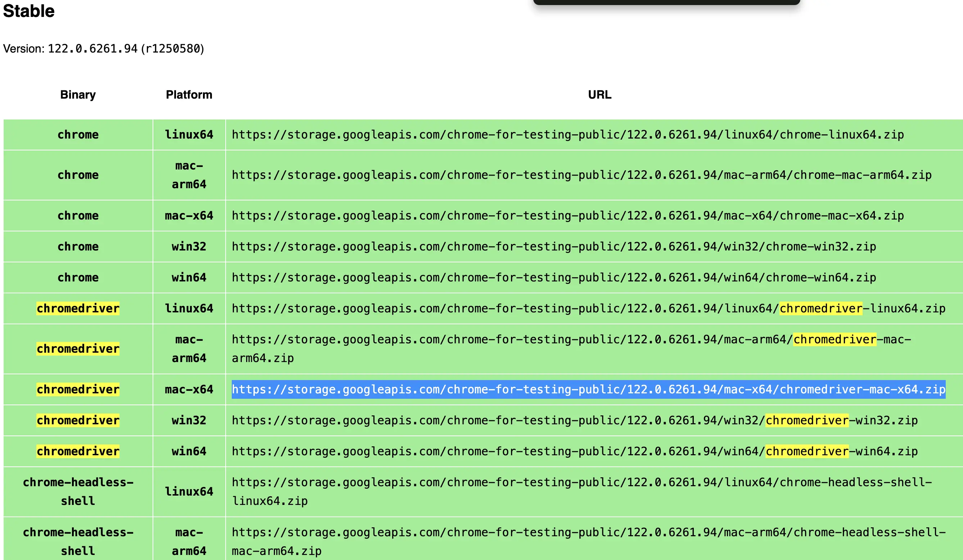Click the chrome-headless-shell-mac-arm64.zip URL
Viewport: 963px width, 560px height.
tap(588, 542)
